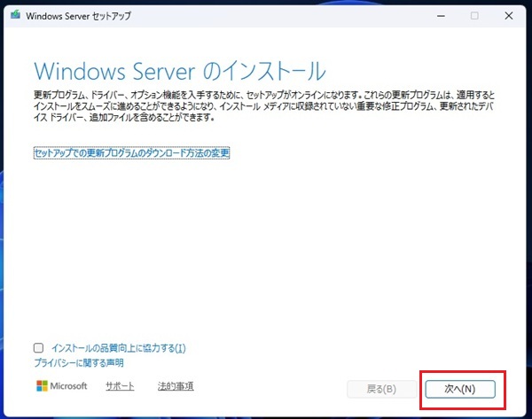Click the インストールの品質向上に協力する(I) label text
Screen dimensions: 532x419
point(119,348)
